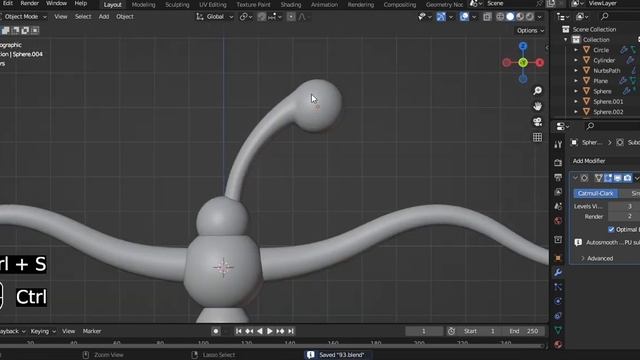
Task: Select the Catmull-Clark subdivision type
Action: pos(596,193)
